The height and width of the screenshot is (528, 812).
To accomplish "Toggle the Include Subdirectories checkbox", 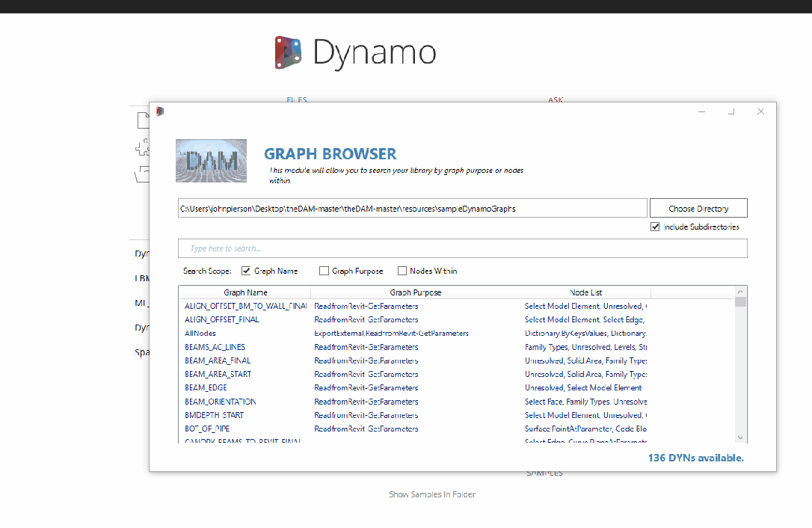I will point(655,227).
